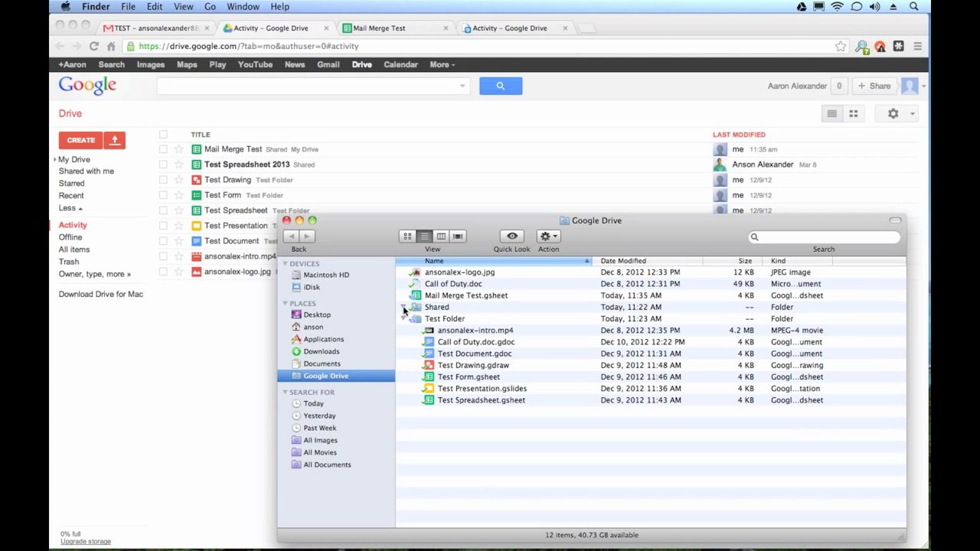Switch Drive to grid view icon
The height and width of the screenshot is (551, 980).
853,114
